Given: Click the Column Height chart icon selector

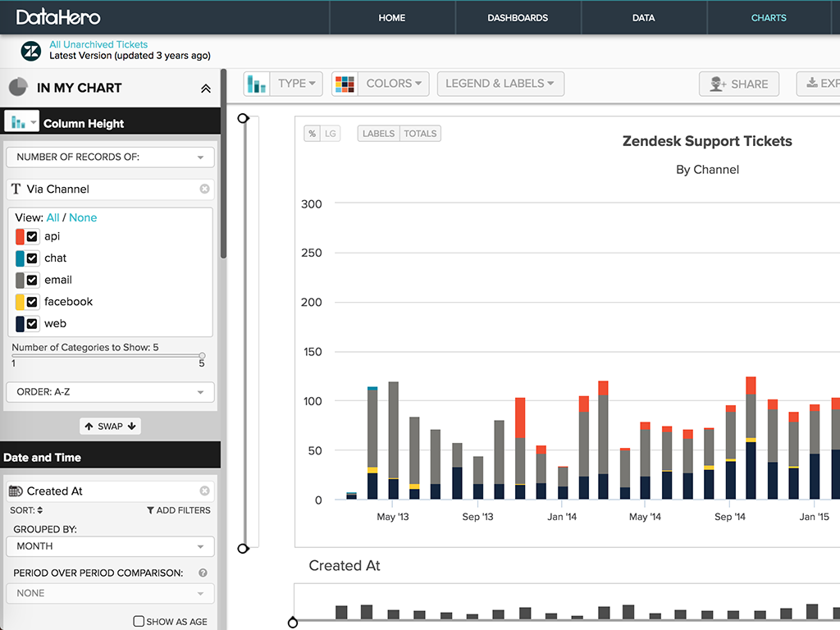Looking at the screenshot, I should [21, 122].
